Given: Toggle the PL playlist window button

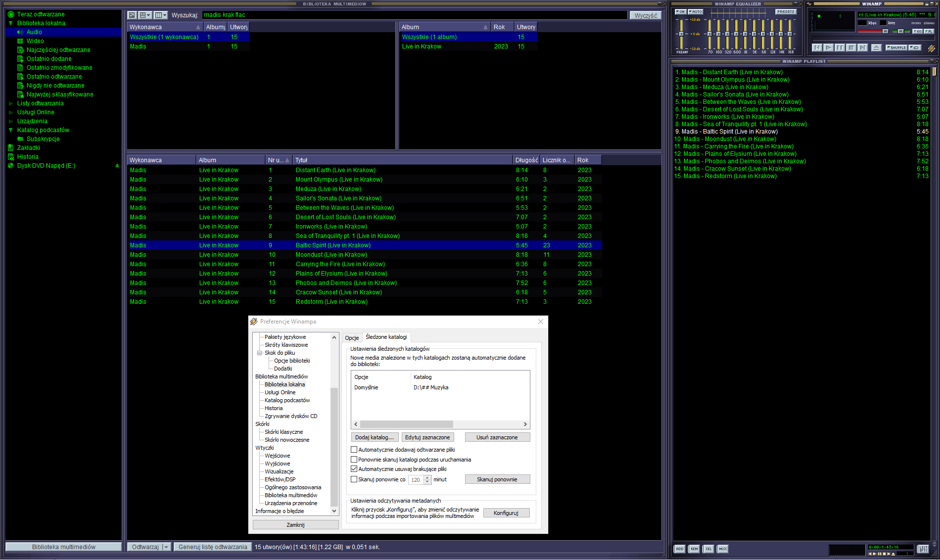Looking at the screenshot, I should [x=929, y=31].
